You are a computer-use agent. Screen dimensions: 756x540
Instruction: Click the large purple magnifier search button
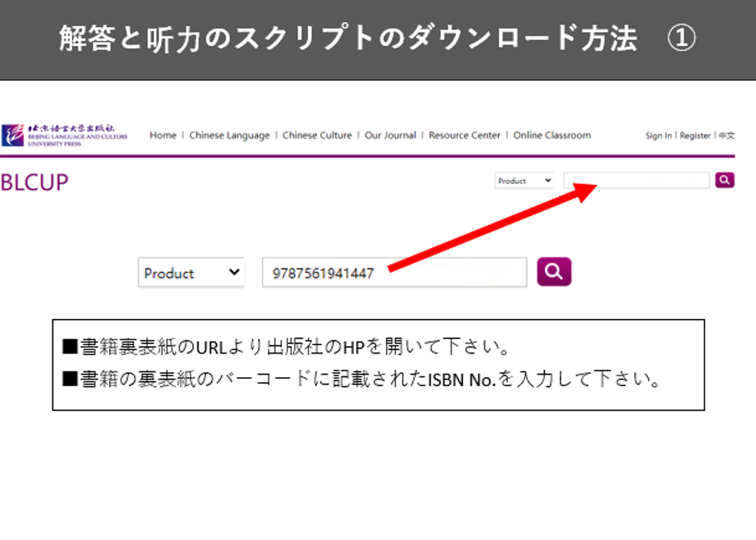pyautogui.click(x=554, y=272)
